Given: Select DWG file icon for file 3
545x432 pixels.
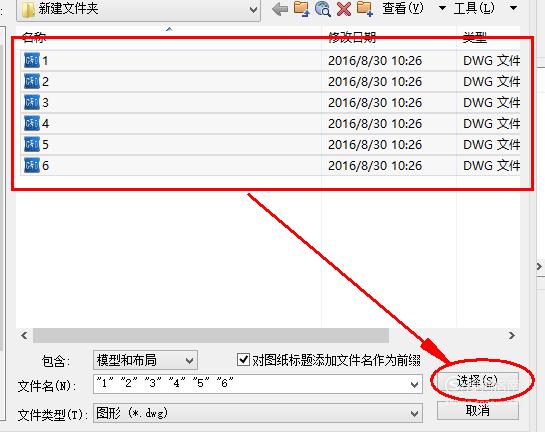Looking at the screenshot, I should (x=32, y=103).
